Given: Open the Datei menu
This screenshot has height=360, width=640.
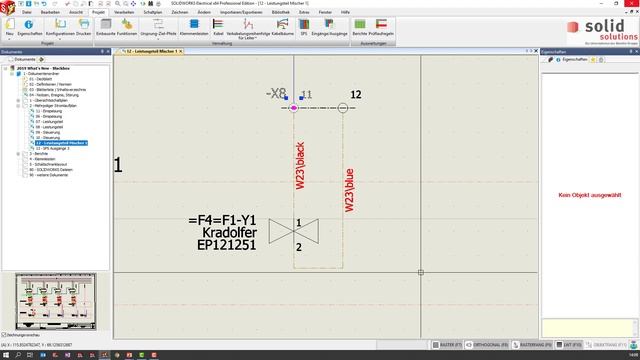Looking at the screenshot, I should pyautogui.click(x=27, y=12).
